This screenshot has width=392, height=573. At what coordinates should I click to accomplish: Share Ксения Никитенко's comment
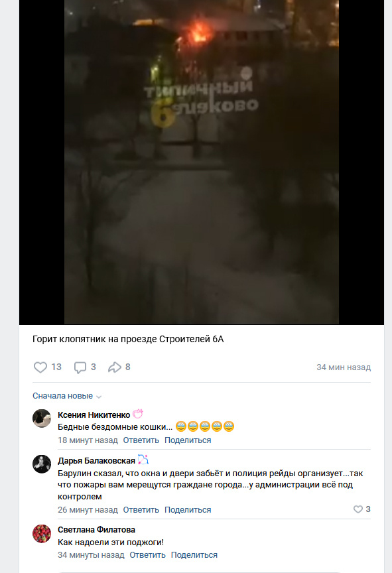[x=188, y=440]
